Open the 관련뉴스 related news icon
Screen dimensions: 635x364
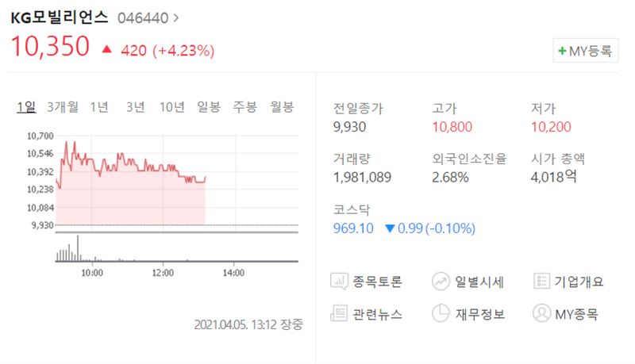(339, 313)
